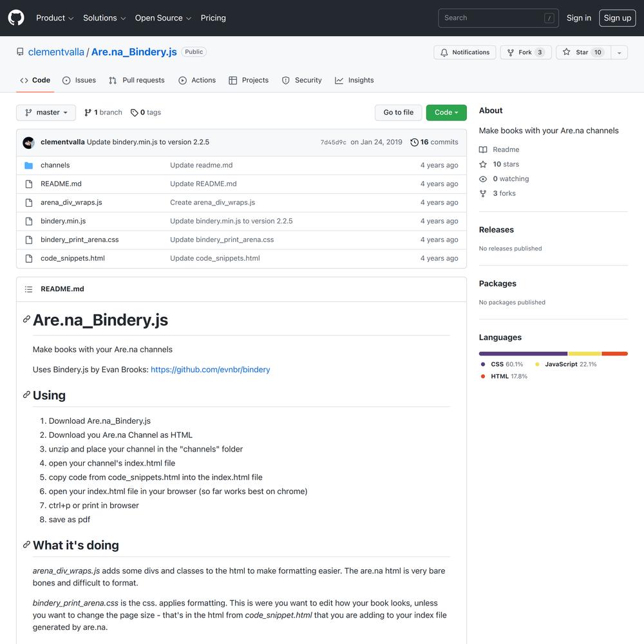Click the slash shortcut icon in search box

pyautogui.click(x=549, y=18)
